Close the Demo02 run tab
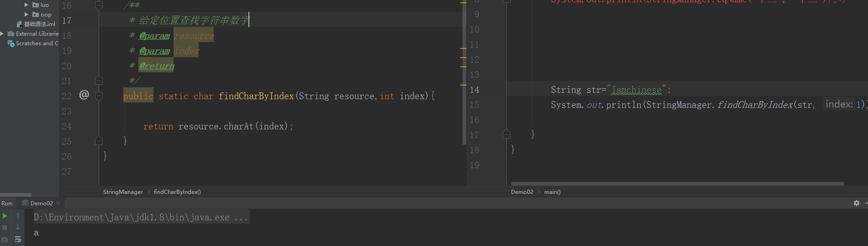The width and height of the screenshot is (868, 246). [58, 203]
